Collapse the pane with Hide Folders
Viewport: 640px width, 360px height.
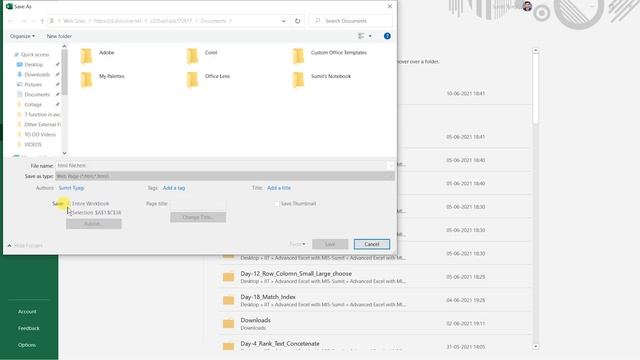pos(25,245)
